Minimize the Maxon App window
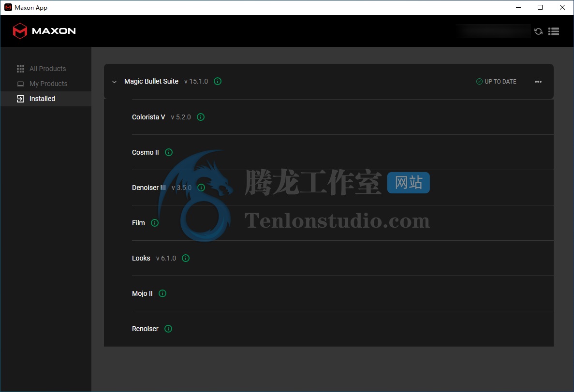Screen dimensions: 574x392 click(518, 7)
